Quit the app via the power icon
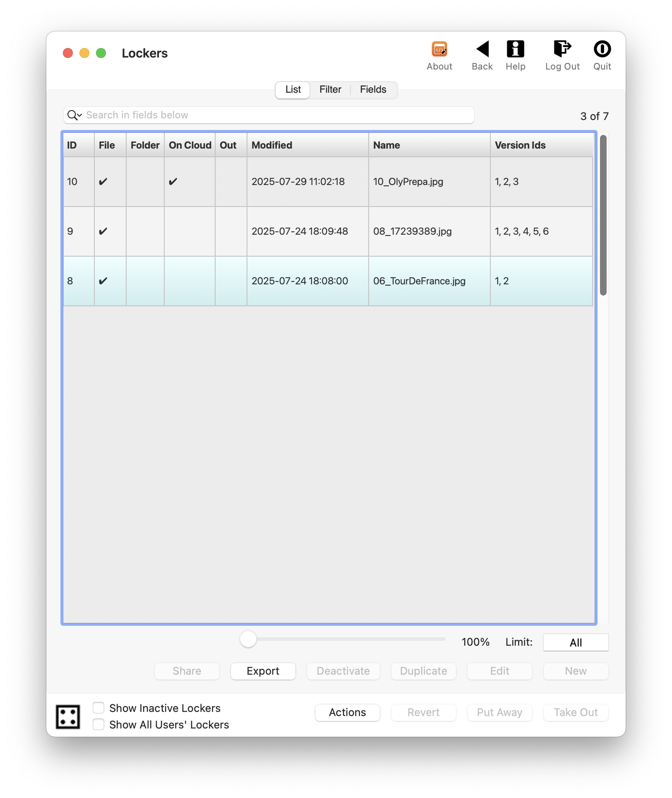 pyautogui.click(x=602, y=50)
